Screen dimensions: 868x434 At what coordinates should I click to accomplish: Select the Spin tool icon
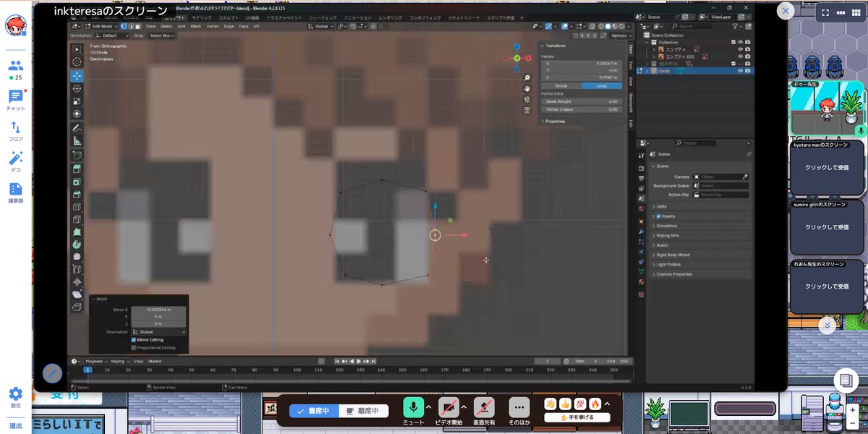[77, 244]
